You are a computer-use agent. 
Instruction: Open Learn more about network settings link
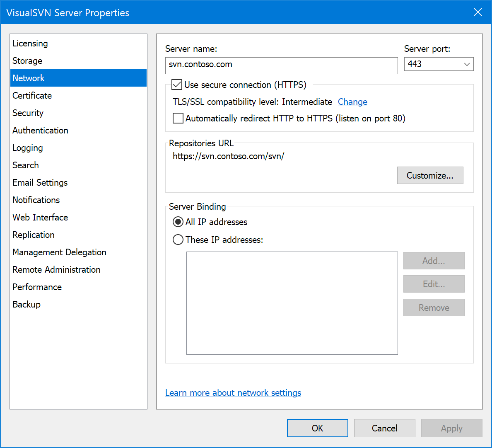pos(233,393)
